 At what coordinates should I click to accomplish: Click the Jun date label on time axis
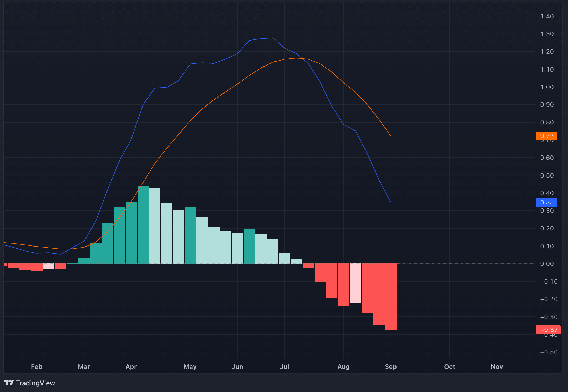tap(237, 367)
